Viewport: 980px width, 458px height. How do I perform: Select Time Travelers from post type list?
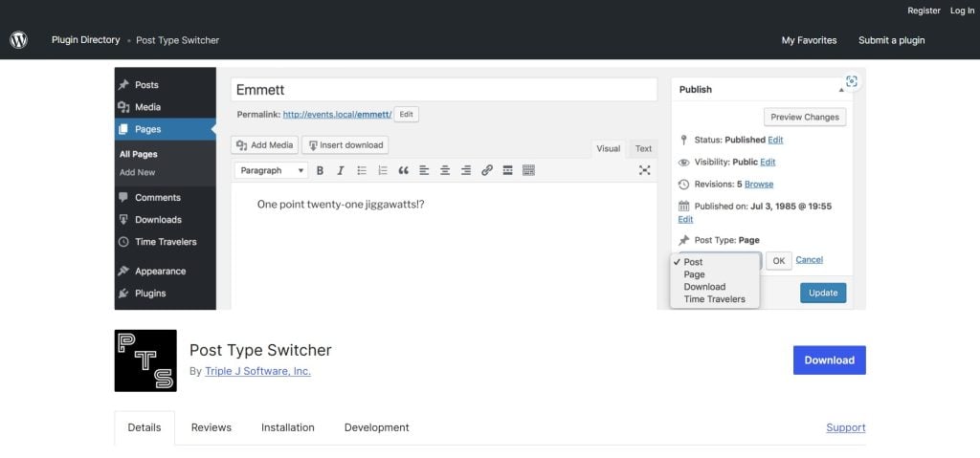point(714,299)
